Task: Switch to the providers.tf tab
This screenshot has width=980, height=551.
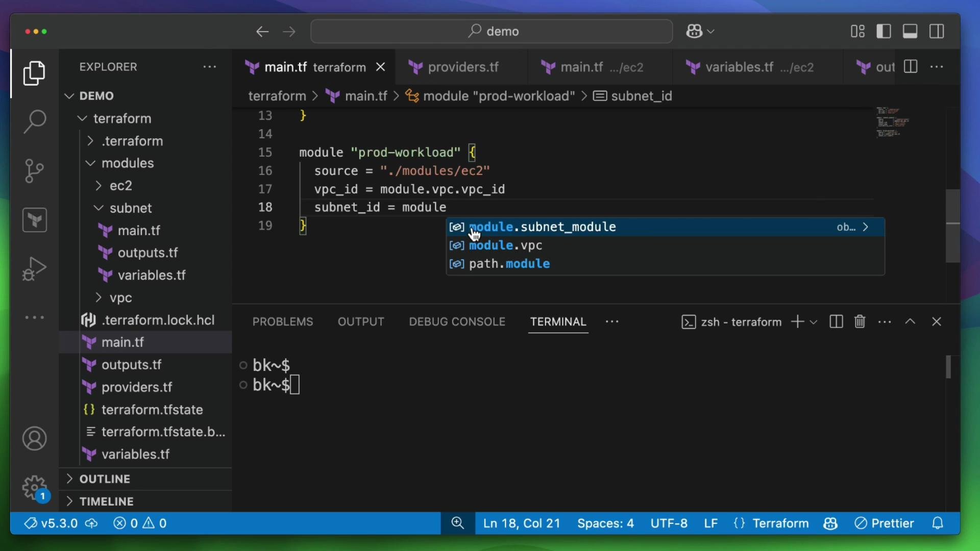Action: 462,67
